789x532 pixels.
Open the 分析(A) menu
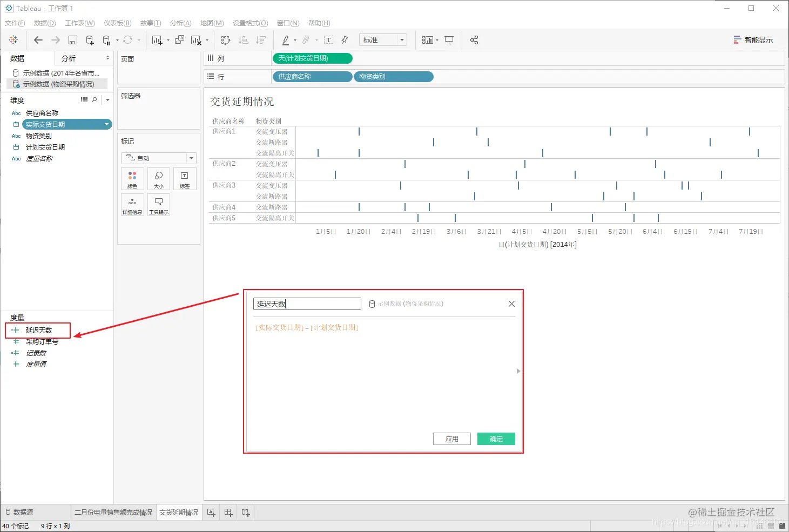[x=181, y=23]
